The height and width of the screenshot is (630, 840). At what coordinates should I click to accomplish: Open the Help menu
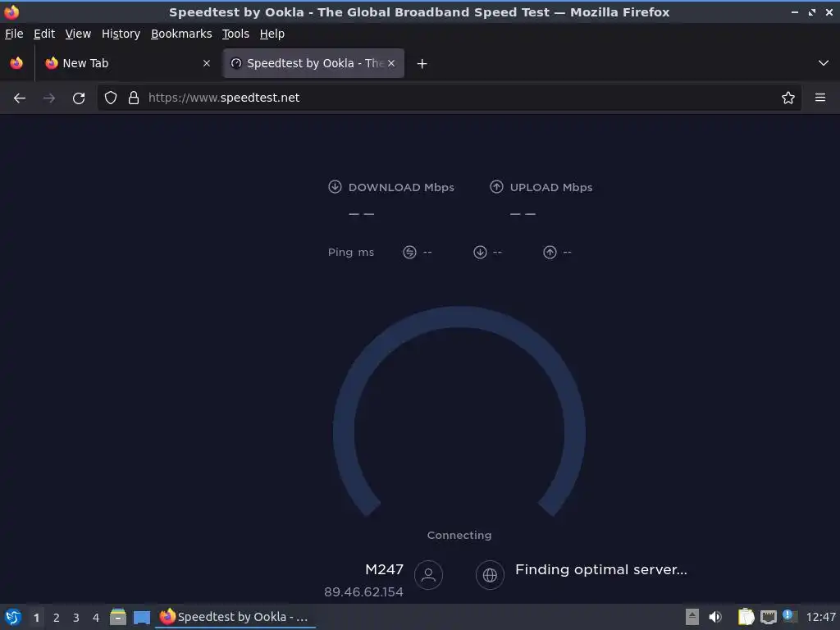click(x=272, y=34)
